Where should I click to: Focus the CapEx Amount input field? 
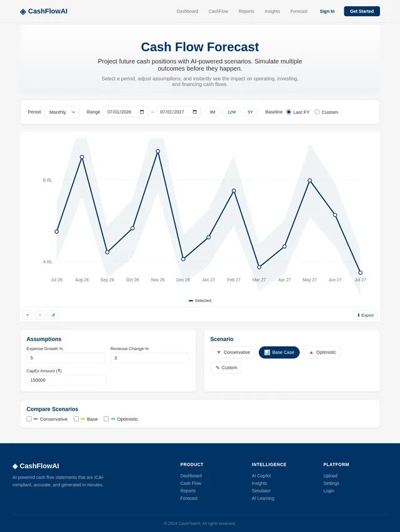click(x=66, y=380)
